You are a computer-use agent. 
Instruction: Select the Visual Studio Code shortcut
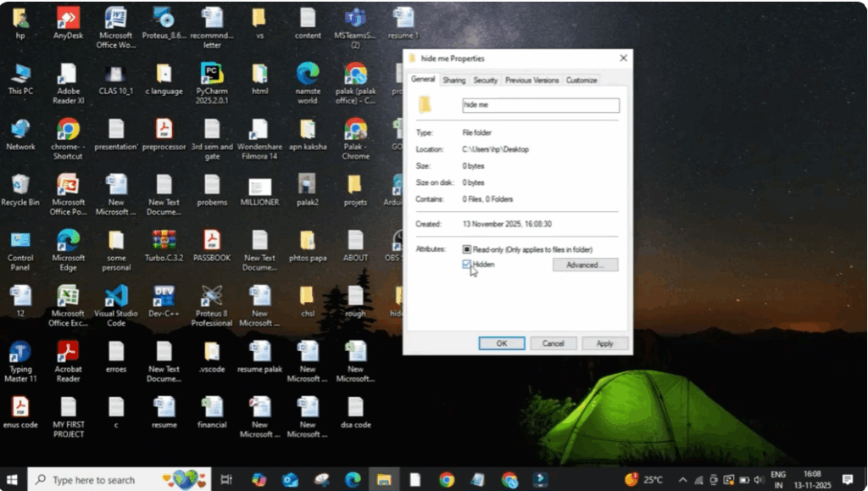pyautogui.click(x=116, y=297)
